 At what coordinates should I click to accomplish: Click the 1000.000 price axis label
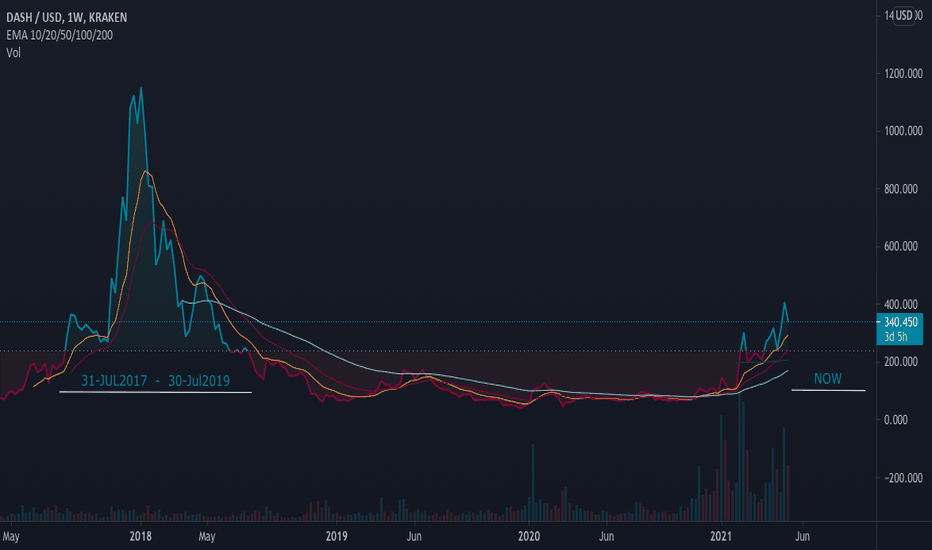click(903, 131)
